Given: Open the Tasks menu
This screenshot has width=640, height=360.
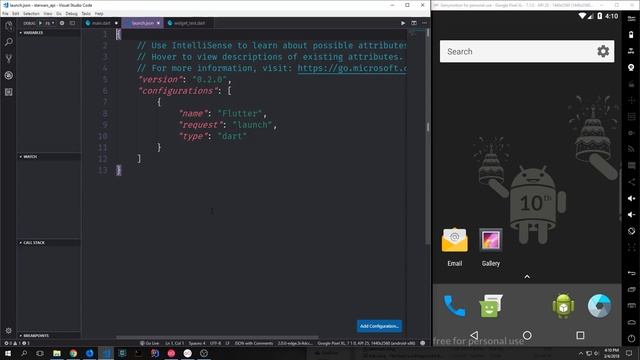Looking at the screenshot, I should 86,13.
